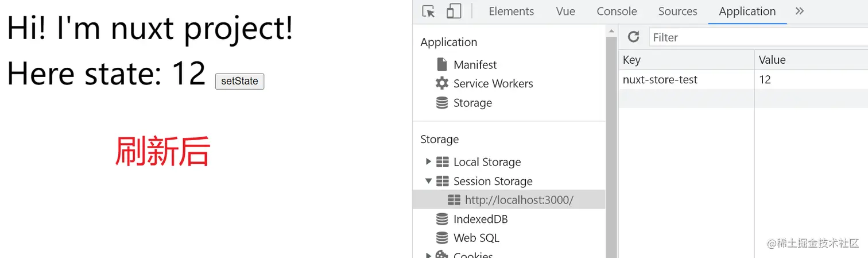Click the Storage database icon under Application
868x258 pixels.
(442, 103)
